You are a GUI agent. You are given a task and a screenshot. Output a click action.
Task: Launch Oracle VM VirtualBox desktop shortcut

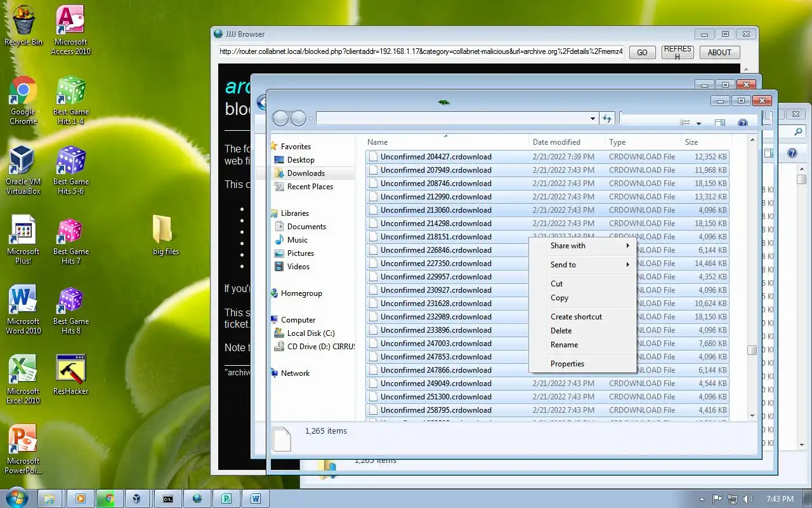coord(23,170)
